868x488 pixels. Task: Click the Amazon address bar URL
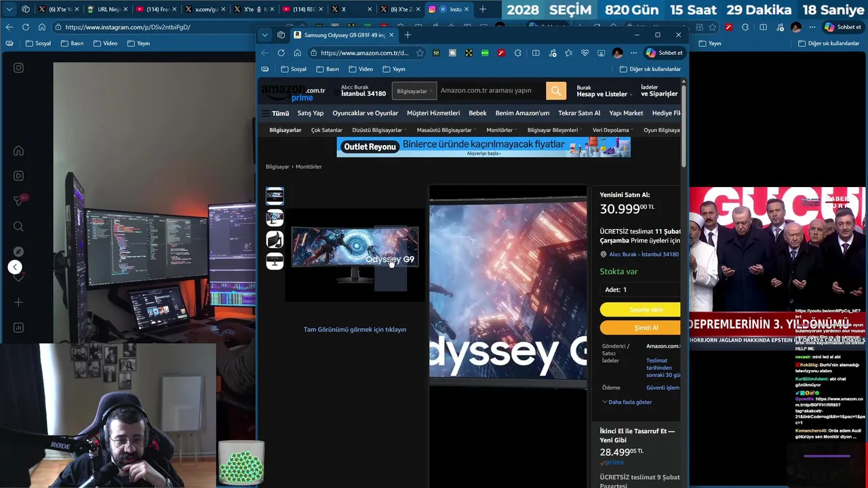(364, 53)
